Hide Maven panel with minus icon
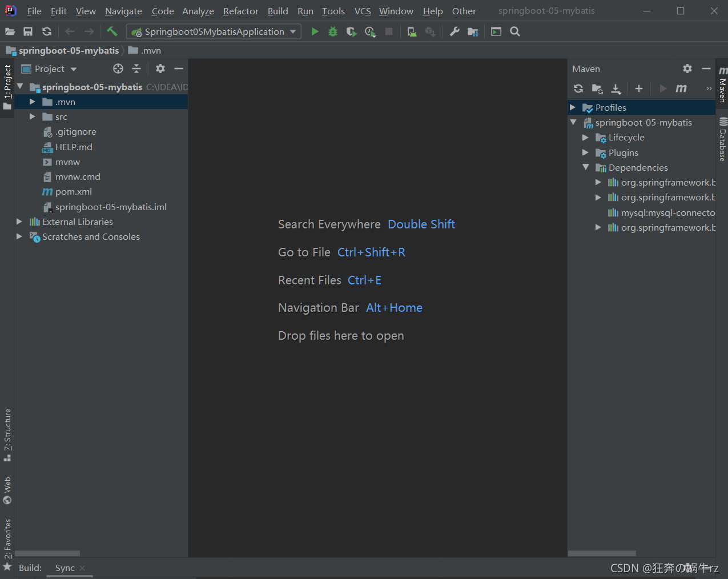This screenshot has height=579, width=728. point(706,69)
